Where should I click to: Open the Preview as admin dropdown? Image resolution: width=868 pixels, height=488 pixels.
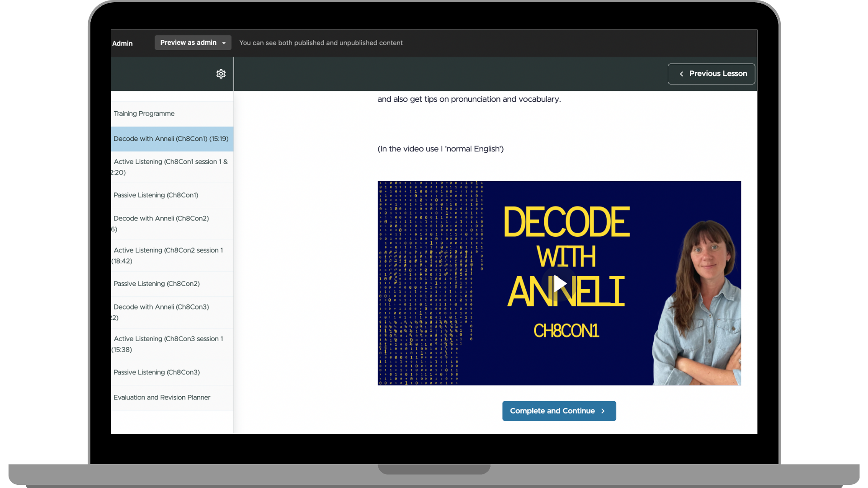pyautogui.click(x=193, y=42)
